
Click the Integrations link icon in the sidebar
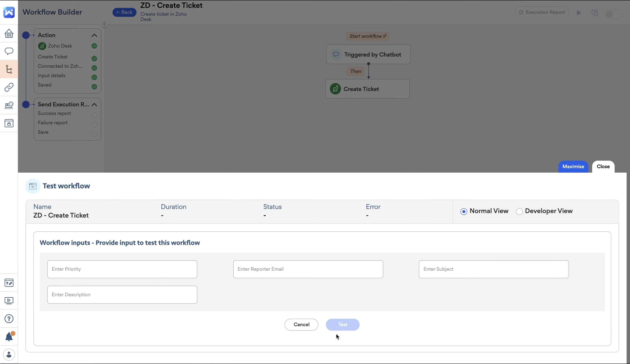point(9,87)
